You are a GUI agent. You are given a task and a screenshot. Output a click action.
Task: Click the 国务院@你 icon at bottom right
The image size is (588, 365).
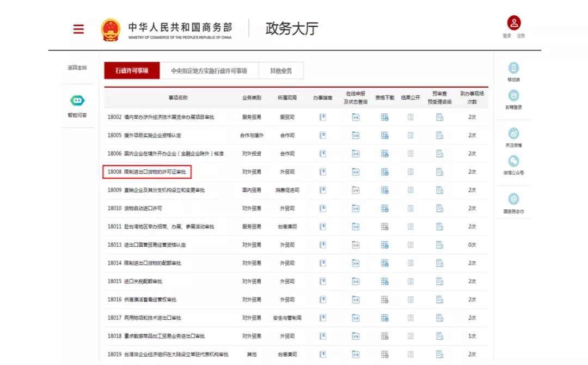point(514,199)
